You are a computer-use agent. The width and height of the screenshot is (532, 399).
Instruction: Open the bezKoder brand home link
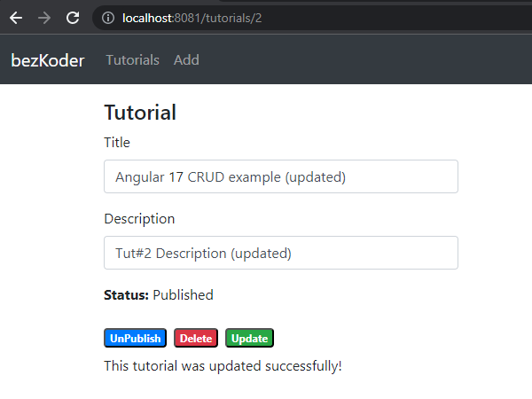pos(48,60)
